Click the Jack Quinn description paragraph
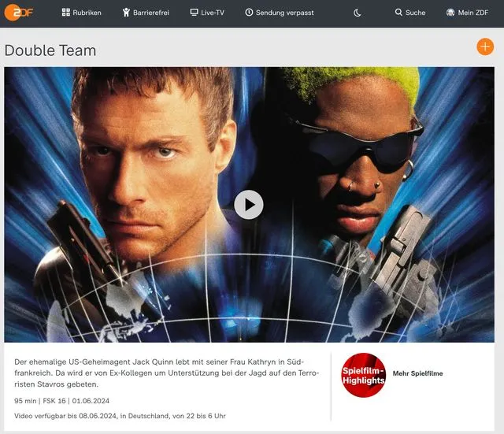 (166, 373)
